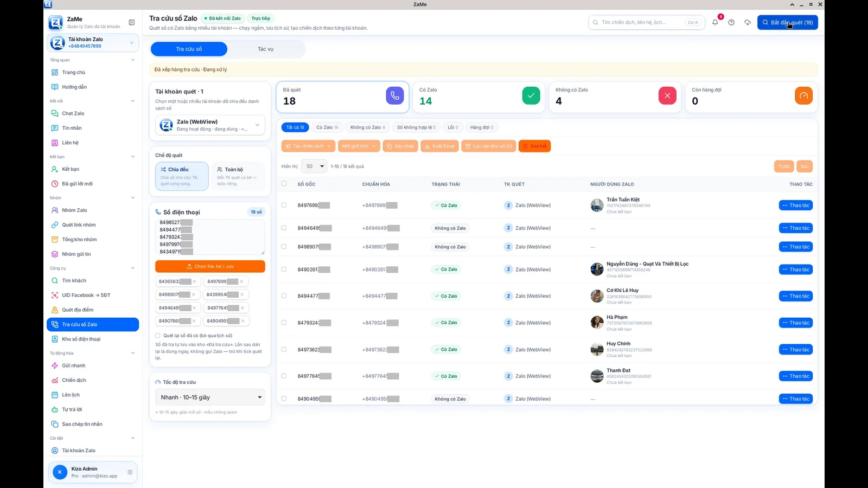
Task: Collapse sidebar using panel toggle icon
Action: [x=131, y=22]
